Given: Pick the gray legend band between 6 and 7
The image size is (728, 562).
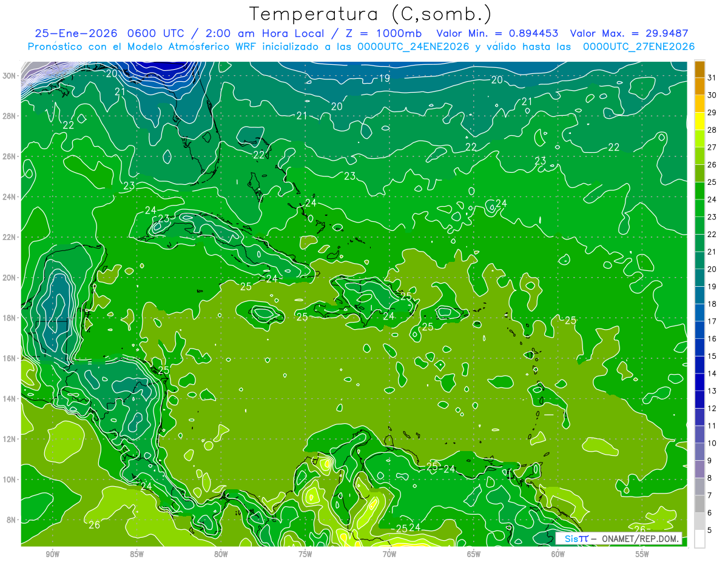Looking at the screenshot, I should [699, 504].
